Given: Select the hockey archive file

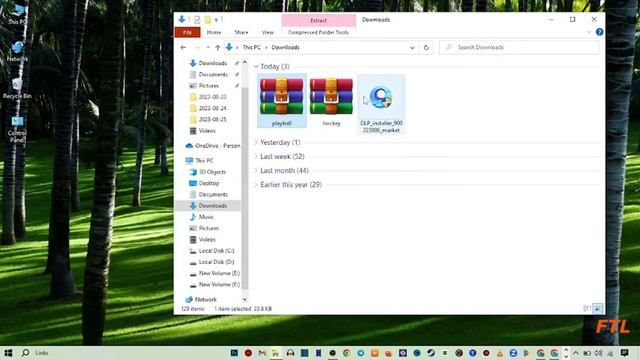Looking at the screenshot, I should pos(331,101).
